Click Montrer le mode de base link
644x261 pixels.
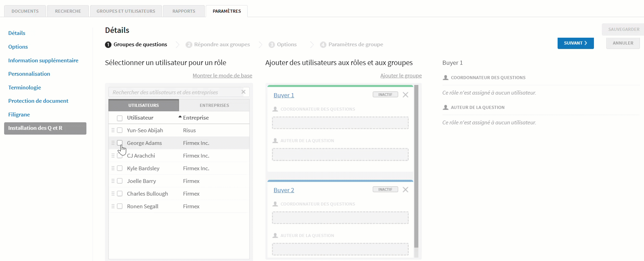(x=222, y=75)
